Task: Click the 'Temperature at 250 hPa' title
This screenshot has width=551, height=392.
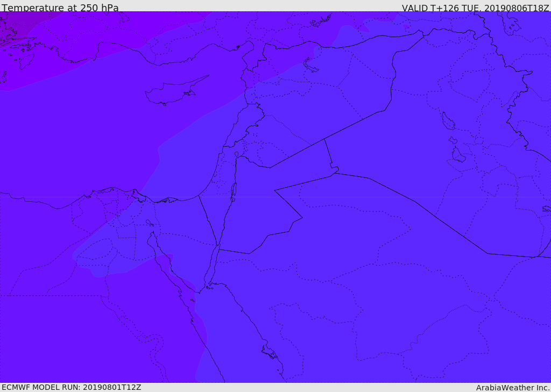Action: (x=60, y=8)
